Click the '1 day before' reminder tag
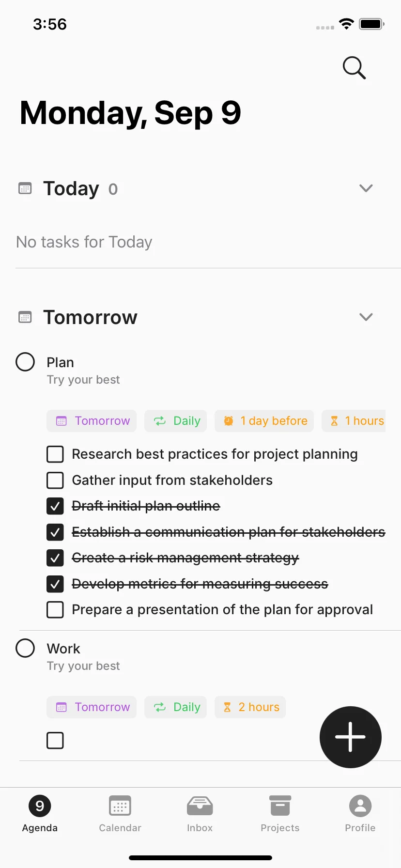This screenshot has width=401, height=868. (x=264, y=421)
